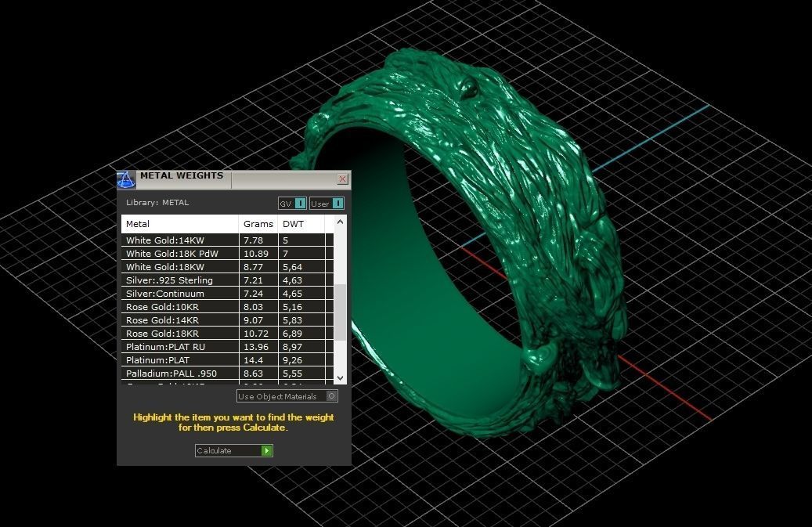Image resolution: width=812 pixels, height=527 pixels.
Task: Click the 6,89 DWT value
Action: coord(293,334)
